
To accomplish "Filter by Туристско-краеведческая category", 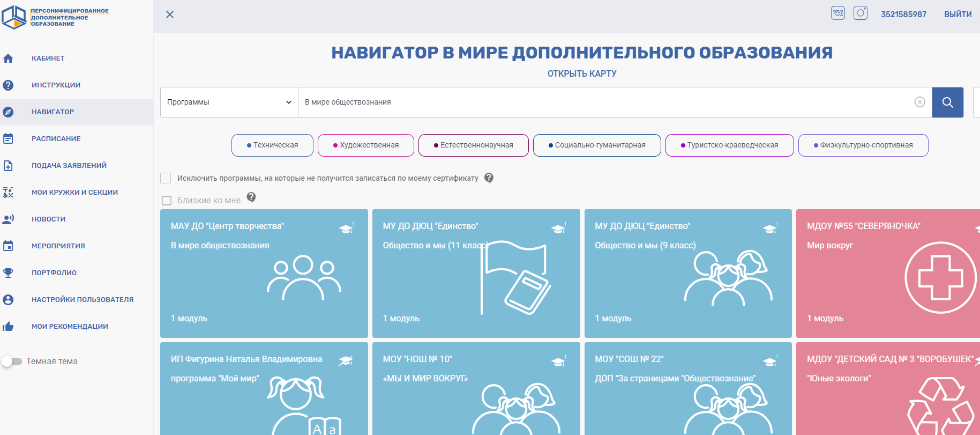I will click(730, 145).
